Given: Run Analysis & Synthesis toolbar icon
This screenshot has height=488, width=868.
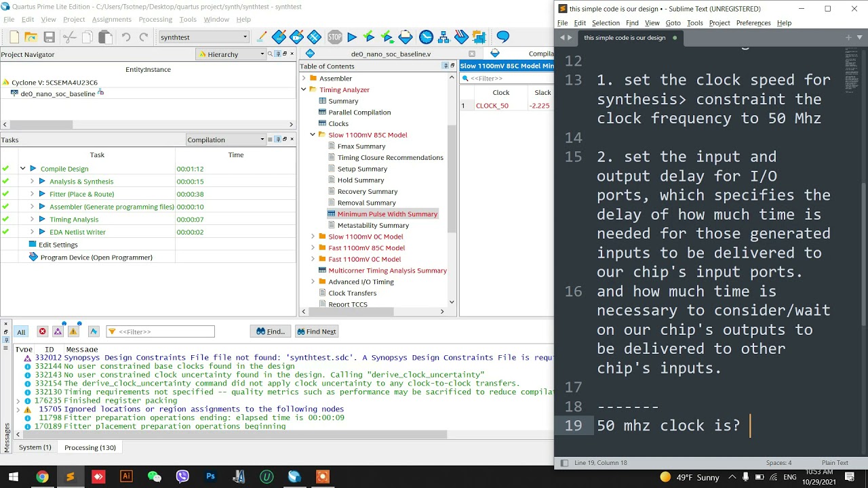Looking at the screenshot, I should click(x=370, y=37).
